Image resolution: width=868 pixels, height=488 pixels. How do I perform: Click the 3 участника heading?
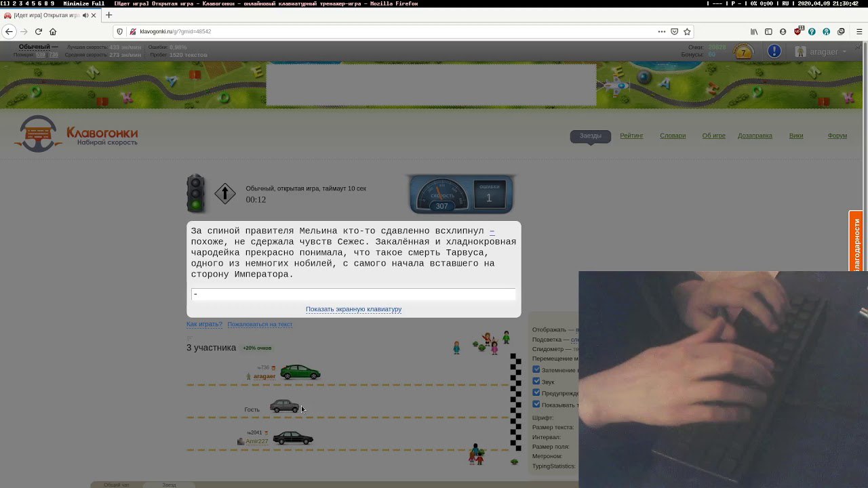[x=212, y=348]
